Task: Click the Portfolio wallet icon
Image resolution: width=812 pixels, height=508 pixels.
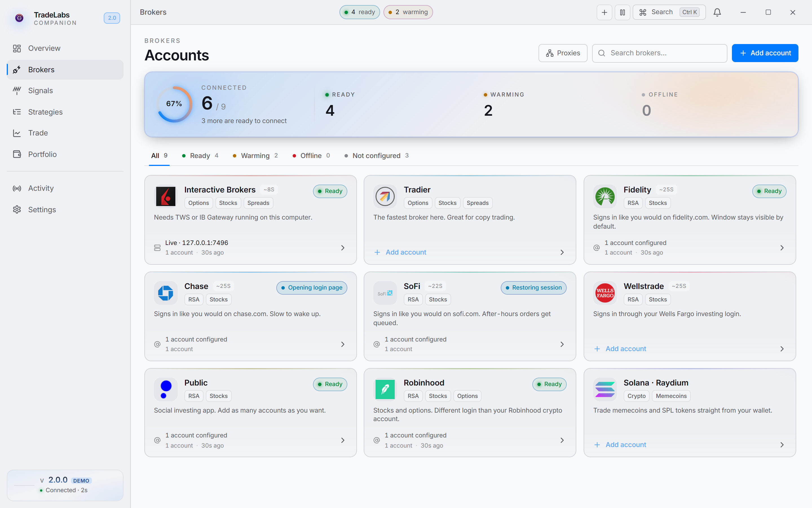Action: point(17,154)
